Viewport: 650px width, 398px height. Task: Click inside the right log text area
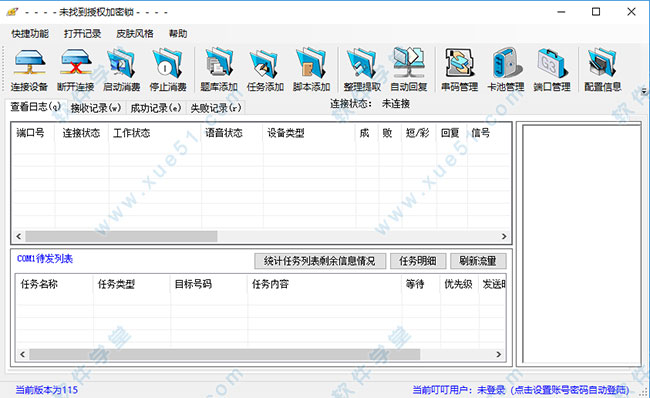point(582,244)
